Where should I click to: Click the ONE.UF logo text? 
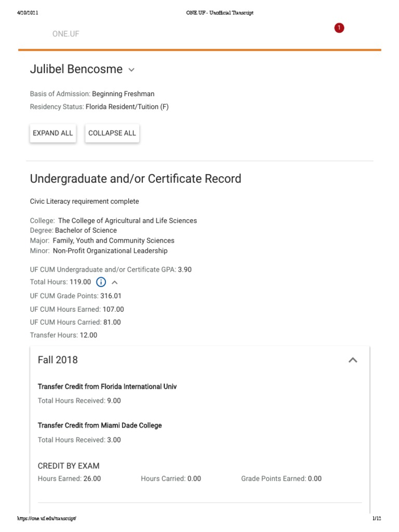[x=65, y=34]
